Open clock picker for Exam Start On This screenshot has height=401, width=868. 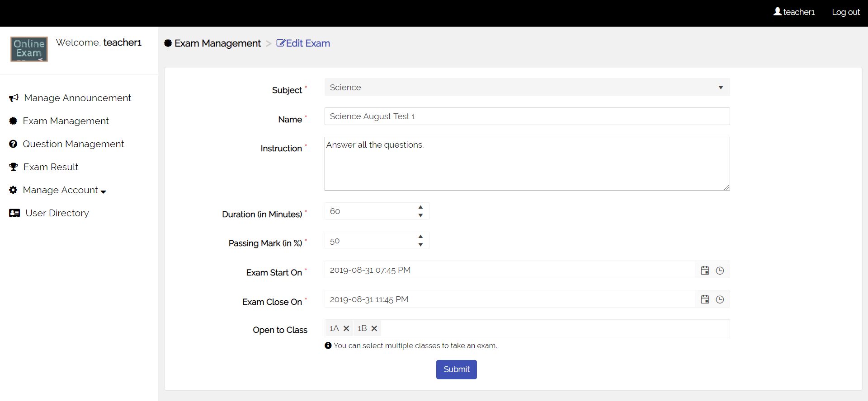(720, 270)
